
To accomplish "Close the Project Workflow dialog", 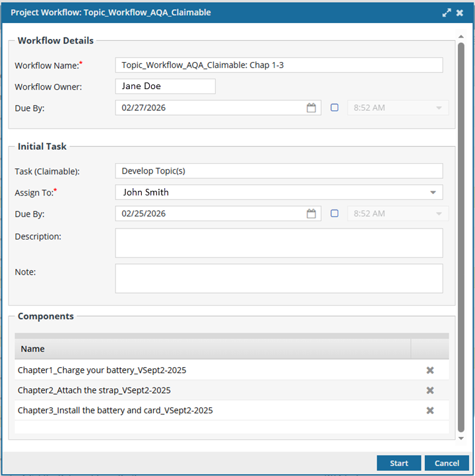I will click(x=460, y=13).
